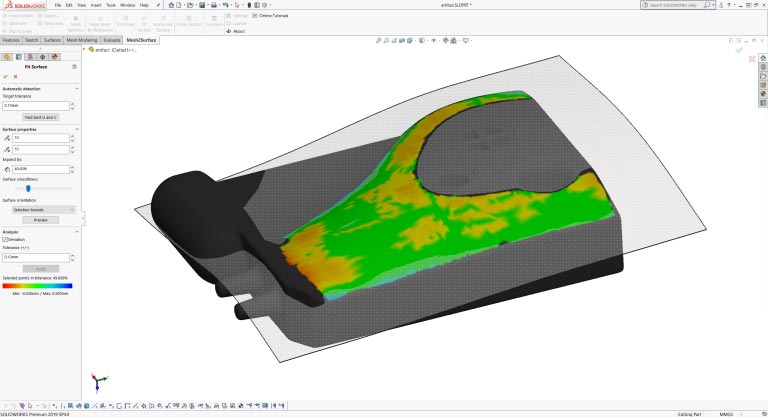Open the DisplayManager panel tab icon

click(53, 57)
